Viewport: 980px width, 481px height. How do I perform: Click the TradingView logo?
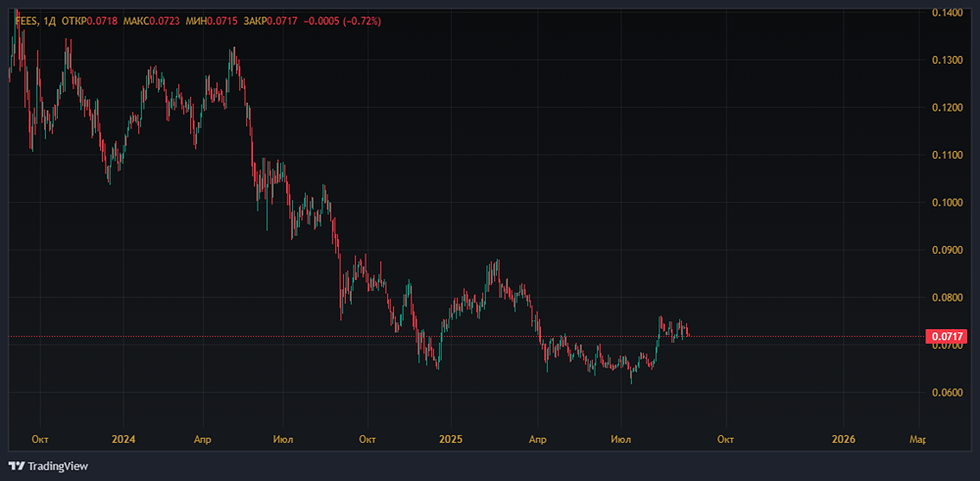tap(48, 466)
